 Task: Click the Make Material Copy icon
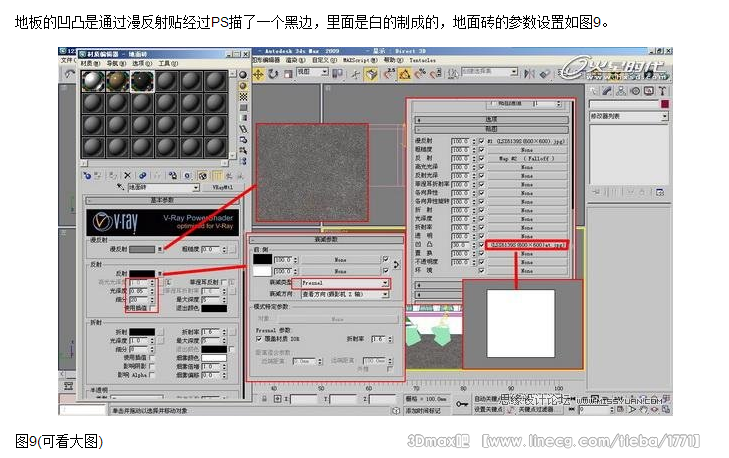coord(143,176)
